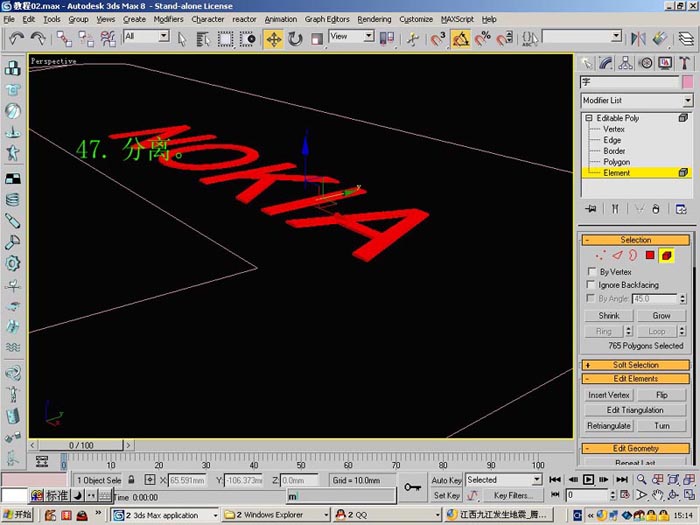Enable the Ignore Backfacing checkbox
The height and width of the screenshot is (525, 700).
pyautogui.click(x=591, y=284)
